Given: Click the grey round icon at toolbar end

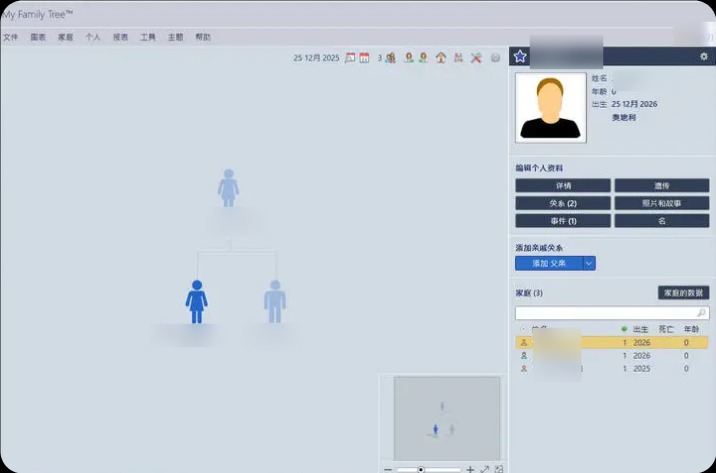Looking at the screenshot, I should point(495,58).
